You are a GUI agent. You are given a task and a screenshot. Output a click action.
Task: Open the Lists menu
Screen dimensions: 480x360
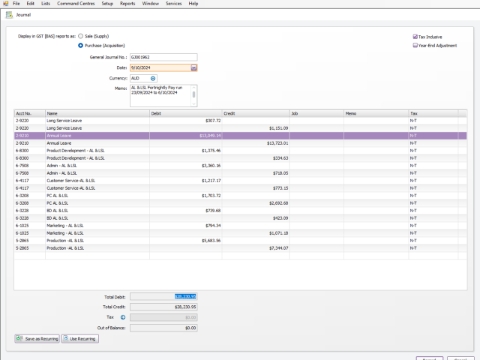(x=46, y=3)
